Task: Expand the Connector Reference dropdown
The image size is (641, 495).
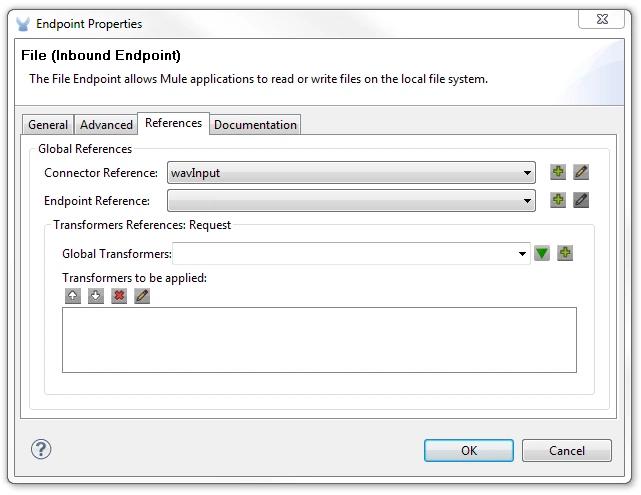Action: click(528, 173)
